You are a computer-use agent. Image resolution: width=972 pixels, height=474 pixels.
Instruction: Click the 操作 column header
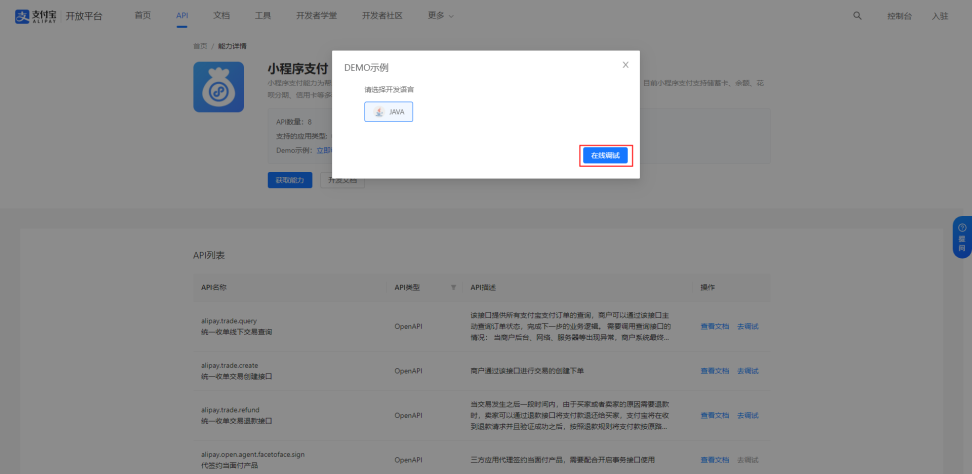(707, 287)
